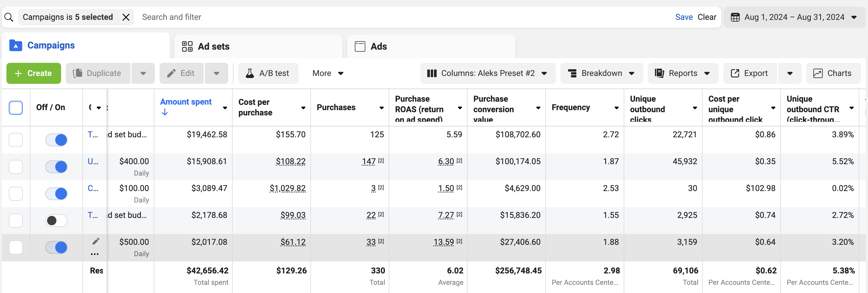
Task: Toggle off the first campaign switch
Action: (x=56, y=140)
